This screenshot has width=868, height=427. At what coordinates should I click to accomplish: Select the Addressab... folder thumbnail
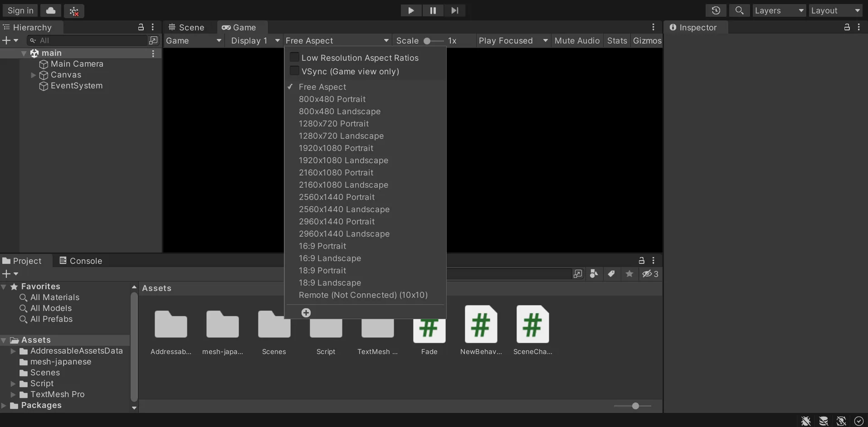(x=171, y=325)
